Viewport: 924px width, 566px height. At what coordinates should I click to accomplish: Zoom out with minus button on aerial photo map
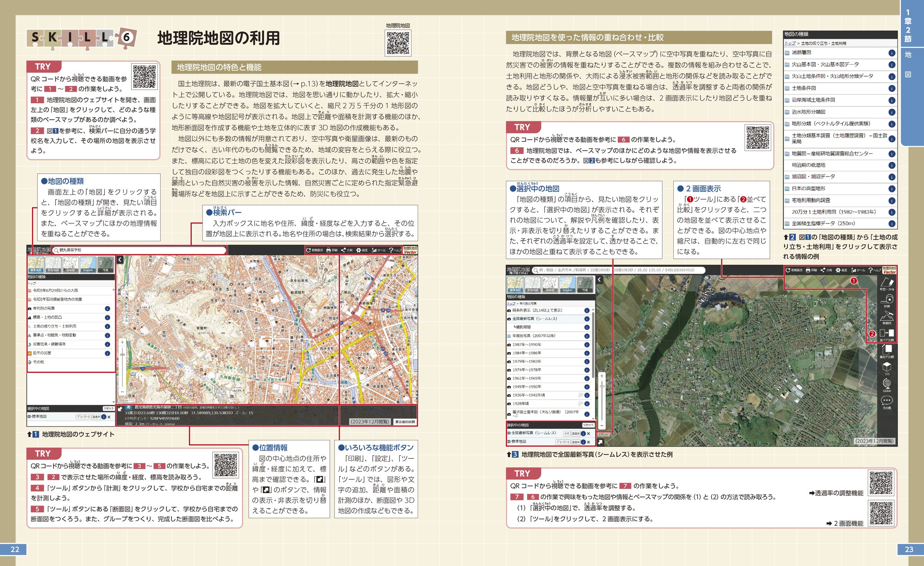point(602,425)
